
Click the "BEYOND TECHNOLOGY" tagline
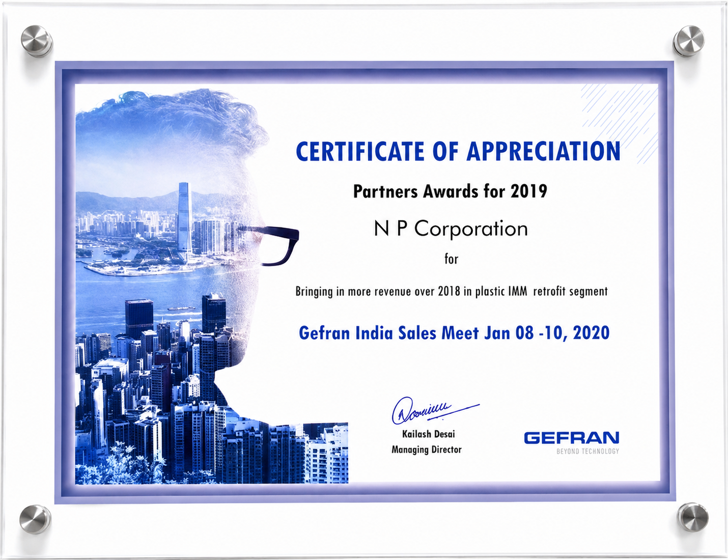click(587, 452)
